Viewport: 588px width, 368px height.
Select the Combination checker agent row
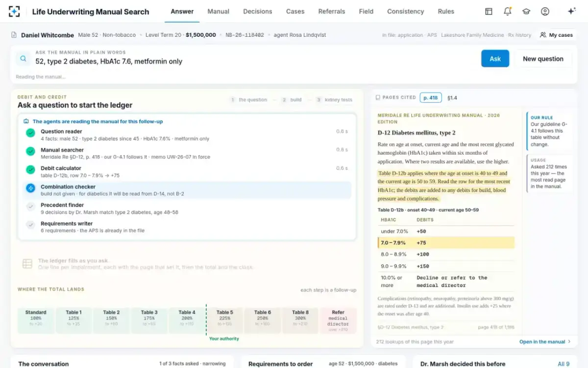(x=187, y=190)
